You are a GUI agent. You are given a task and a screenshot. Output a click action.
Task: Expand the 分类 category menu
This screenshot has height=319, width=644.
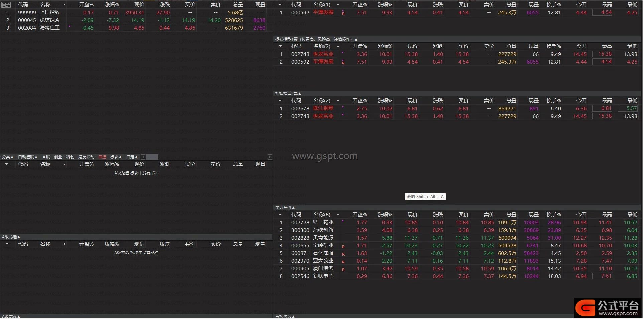8,157
